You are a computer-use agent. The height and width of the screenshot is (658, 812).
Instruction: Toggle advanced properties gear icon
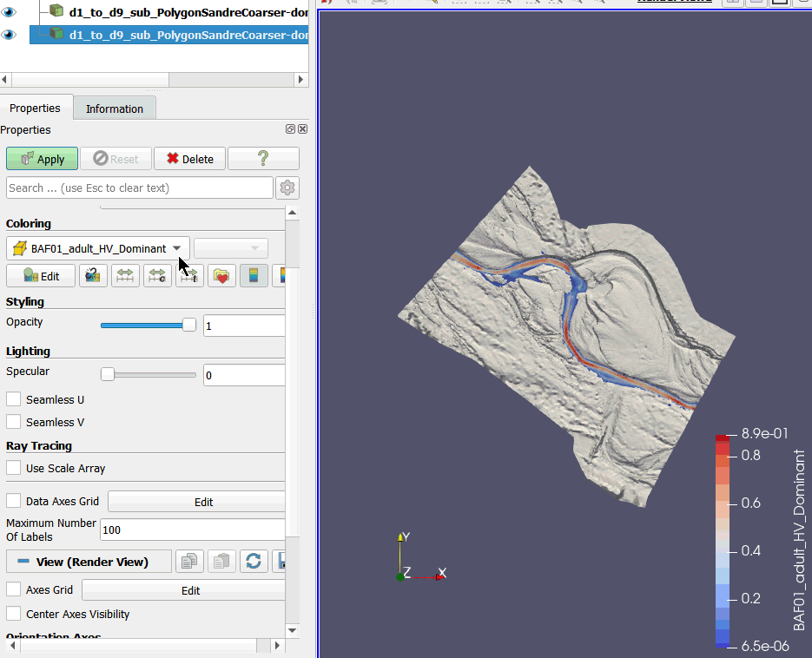pyautogui.click(x=287, y=188)
